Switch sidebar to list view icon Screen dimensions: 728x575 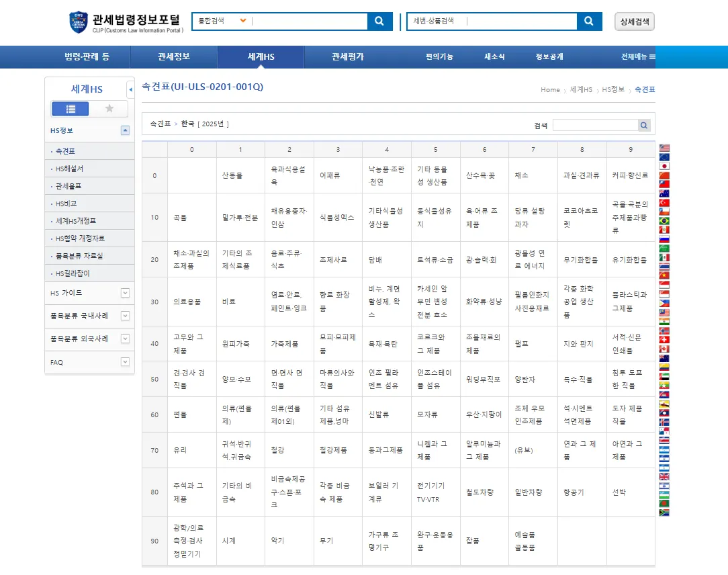70,109
